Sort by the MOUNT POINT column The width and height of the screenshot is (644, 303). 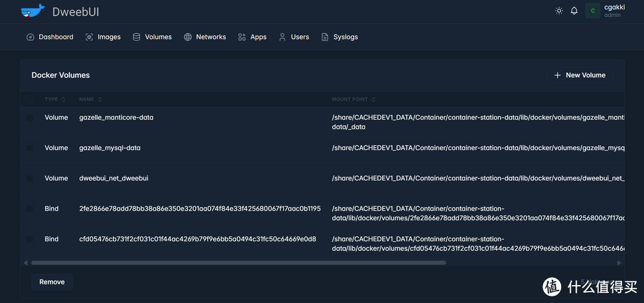point(354,100)
